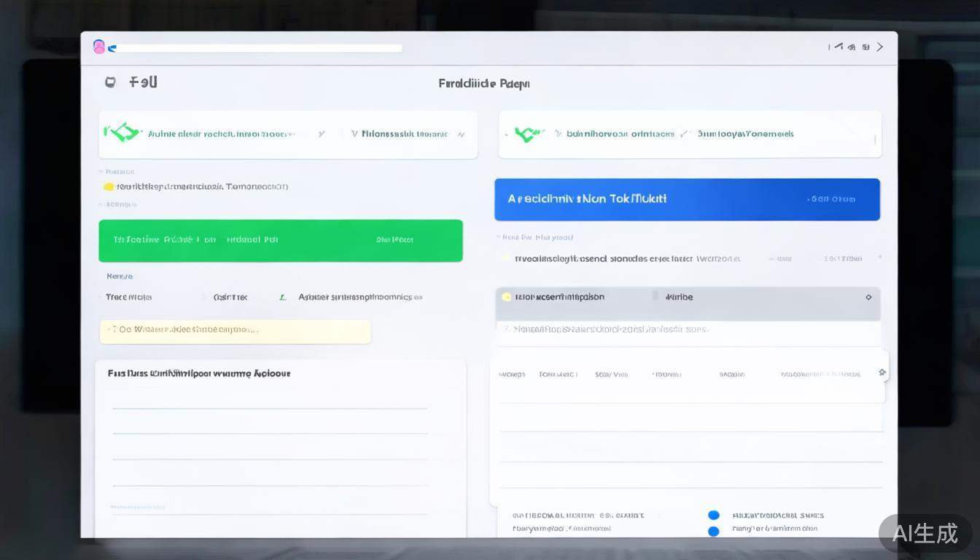Click the small gear icon beside the table header
This screenshot has height=560, width=980.
pos(882,373)
